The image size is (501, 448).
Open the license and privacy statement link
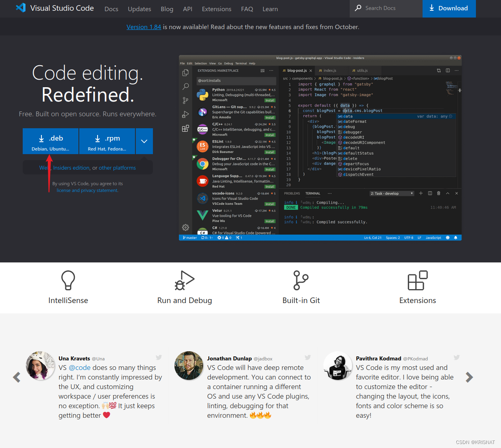[87, 190]
